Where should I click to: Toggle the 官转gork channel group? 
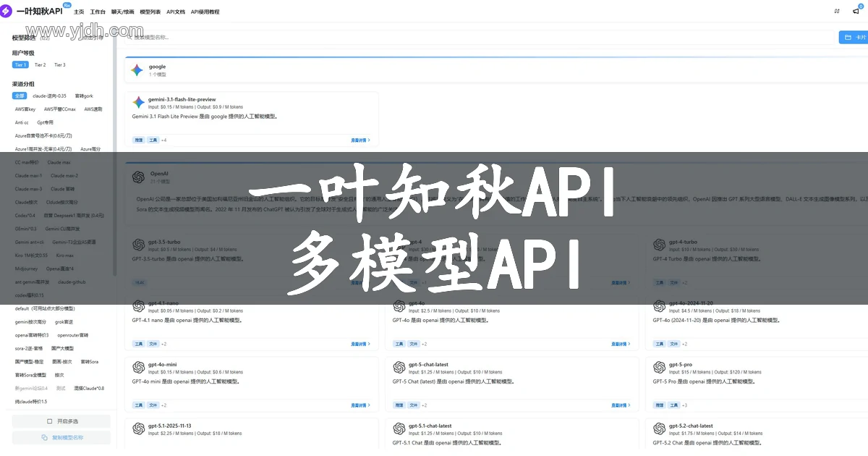point(84,96)
